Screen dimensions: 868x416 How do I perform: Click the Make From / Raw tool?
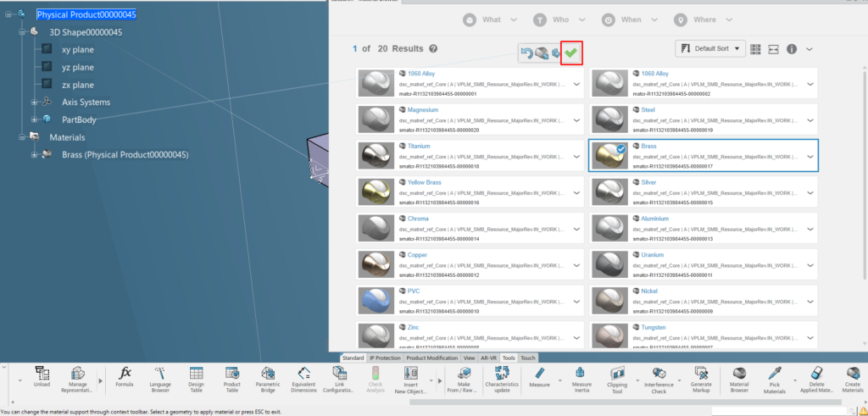[464, 379]
